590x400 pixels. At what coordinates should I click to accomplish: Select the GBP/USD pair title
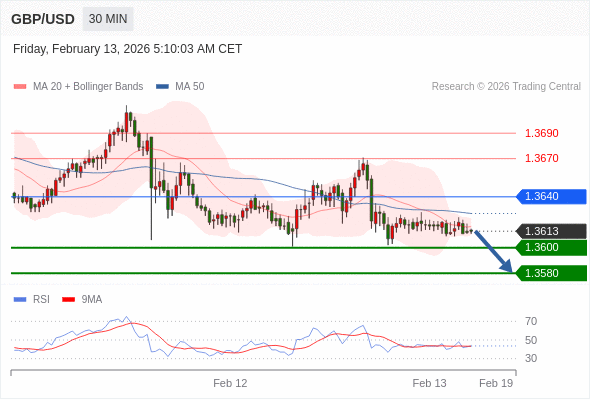coord(43,19)
